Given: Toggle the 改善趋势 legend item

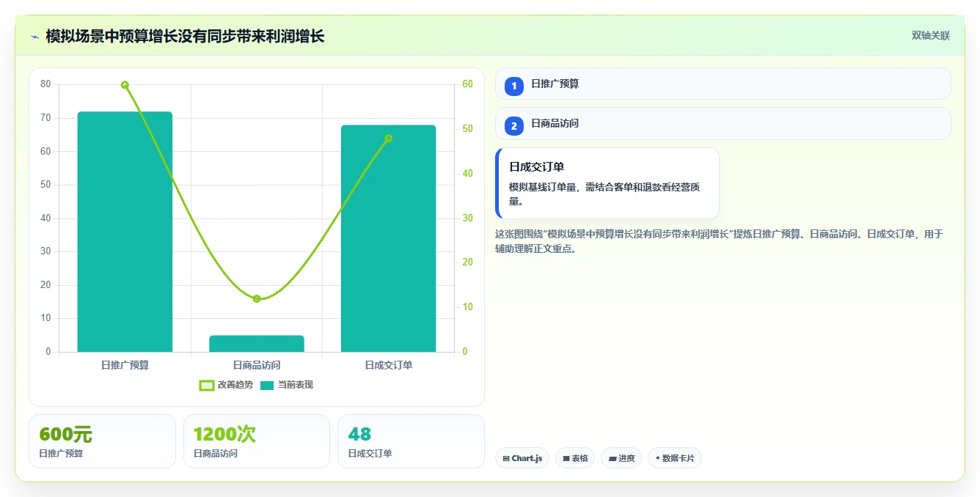Looking at the screenshot, I should tap(226, 385).
